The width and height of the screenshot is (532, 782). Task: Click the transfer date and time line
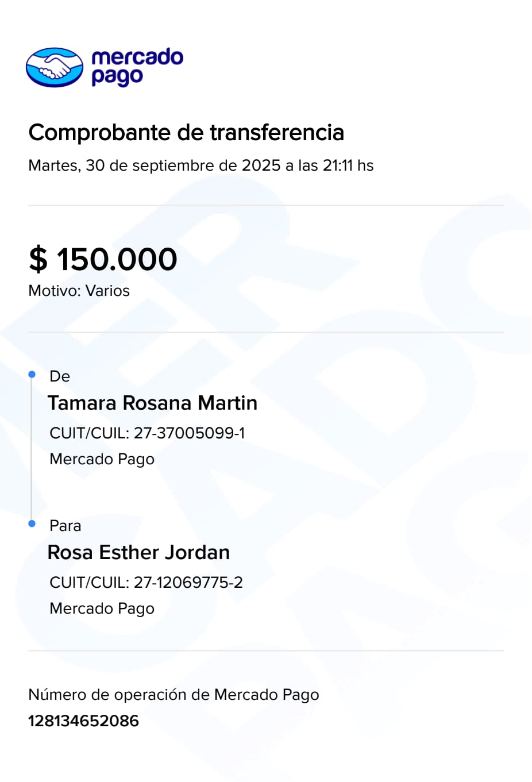point(201,165)
